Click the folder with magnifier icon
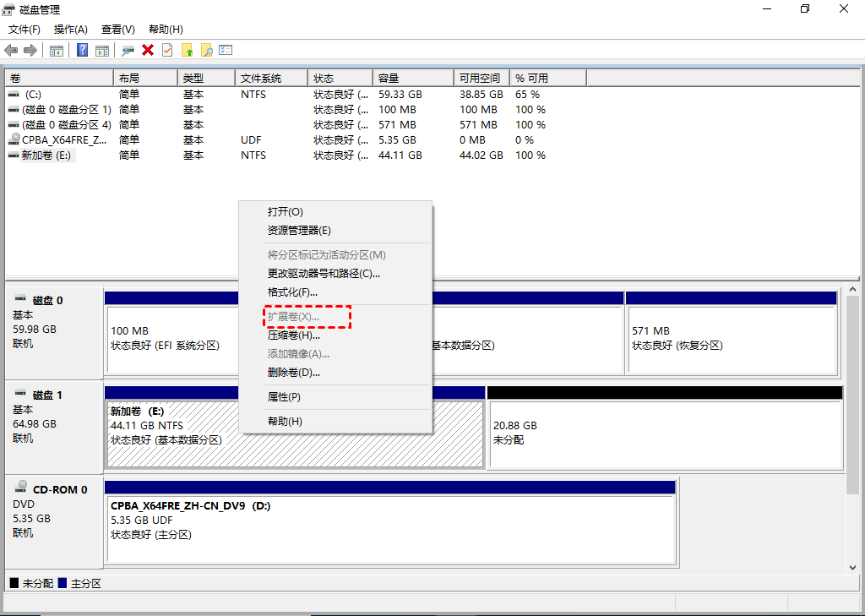 pyautogui.click(x=206, y=50)
